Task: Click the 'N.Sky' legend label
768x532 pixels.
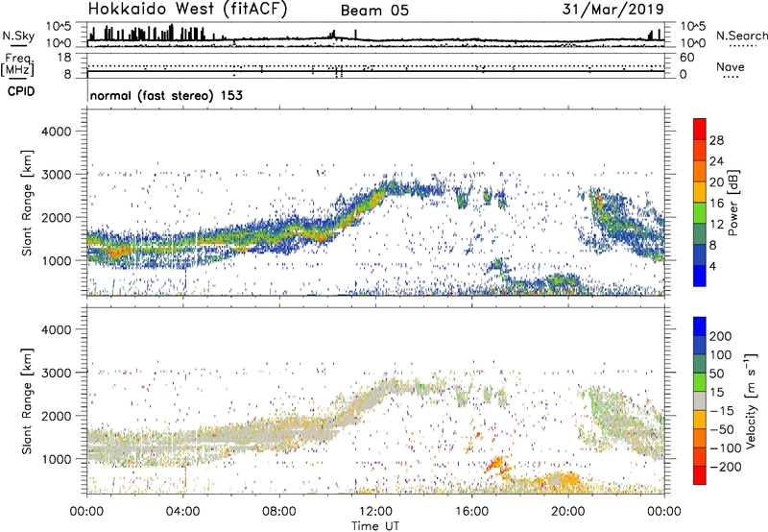Action: coord(18,36)
